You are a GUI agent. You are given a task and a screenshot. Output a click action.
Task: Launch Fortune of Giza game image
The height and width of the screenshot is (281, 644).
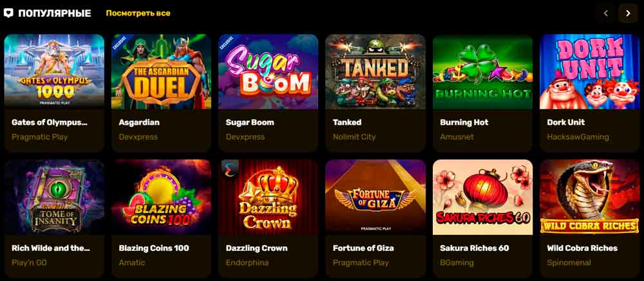coord(375,197)
